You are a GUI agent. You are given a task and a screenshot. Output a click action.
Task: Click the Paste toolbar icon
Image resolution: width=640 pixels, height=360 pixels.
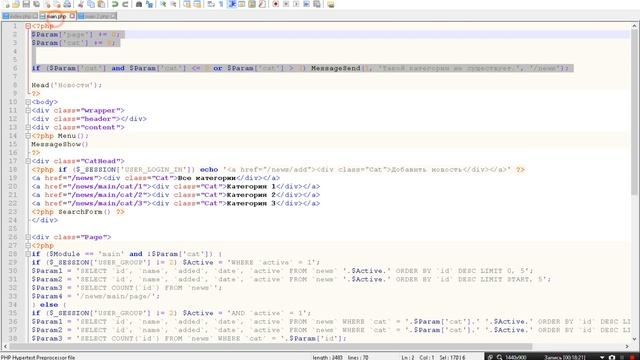pos(101,4)
